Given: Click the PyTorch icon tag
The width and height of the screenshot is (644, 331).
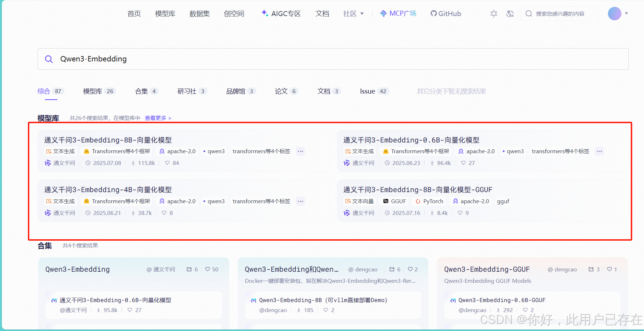Looking at the screenshot, I should [418, 201].
